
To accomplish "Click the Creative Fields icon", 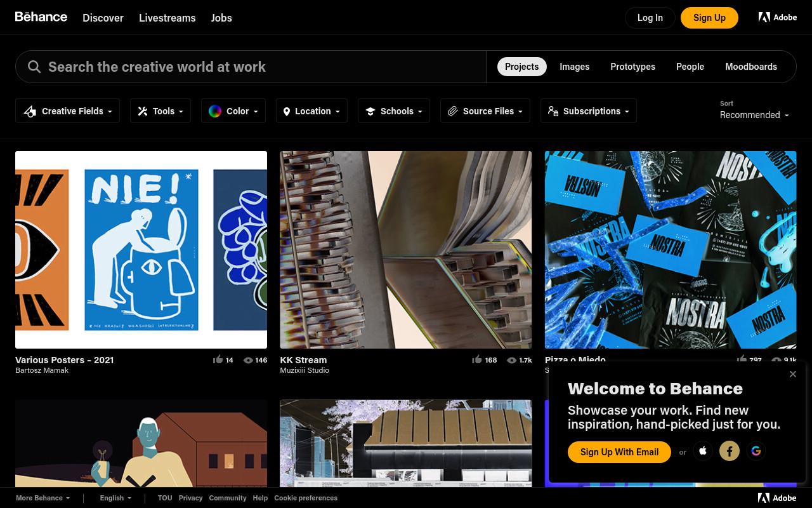I will (30, 111).
